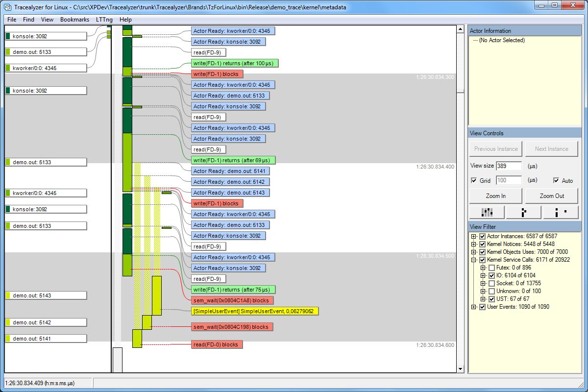Open the LTTng menu
The image size is (588, 392).
click(104, 20)
